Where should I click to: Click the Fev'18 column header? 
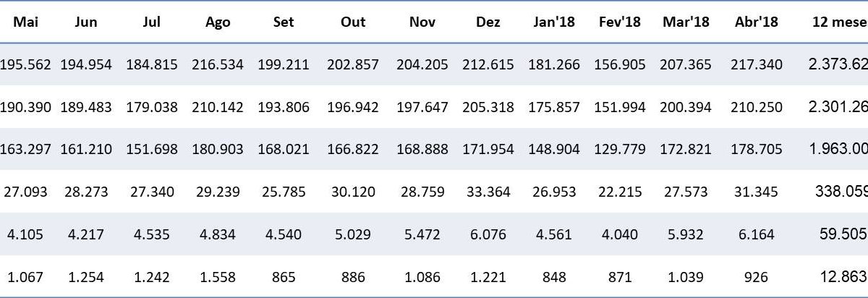point(620,22)
